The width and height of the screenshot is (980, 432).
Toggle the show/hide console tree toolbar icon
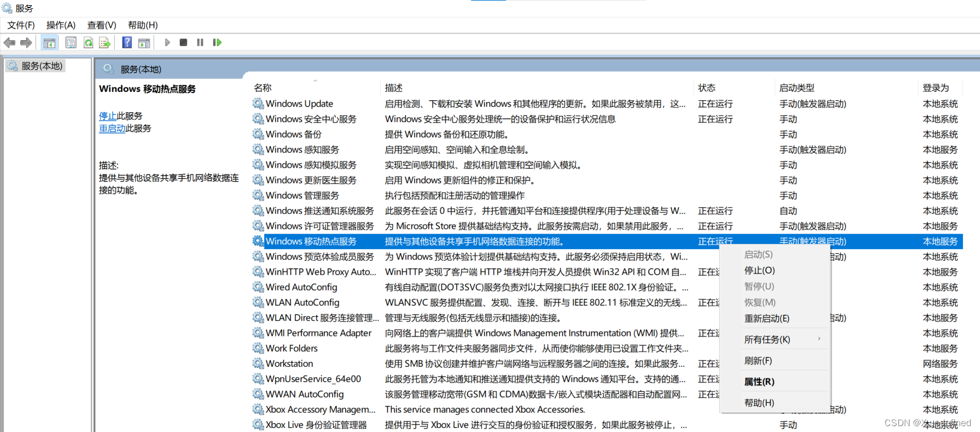49,43
